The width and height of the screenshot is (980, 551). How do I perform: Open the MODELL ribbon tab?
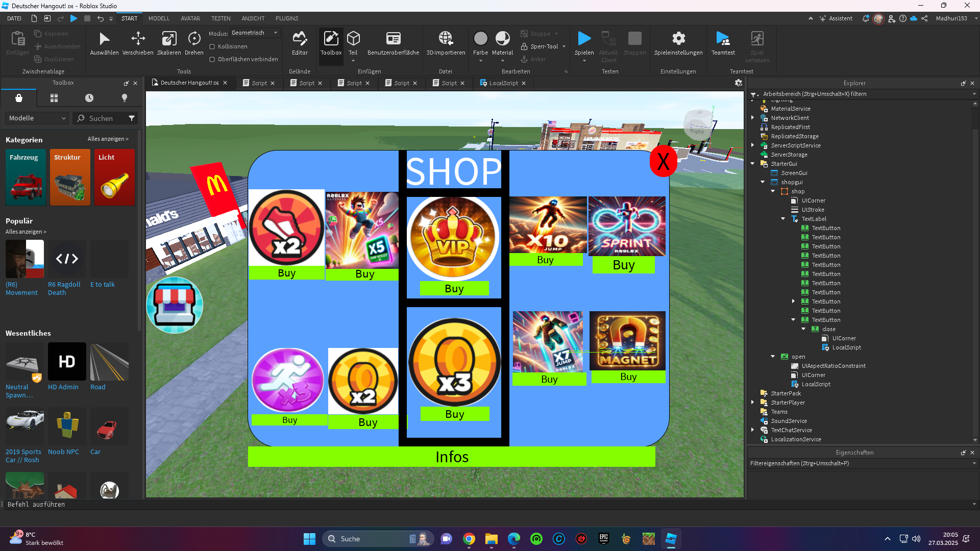tap(159, 18)
